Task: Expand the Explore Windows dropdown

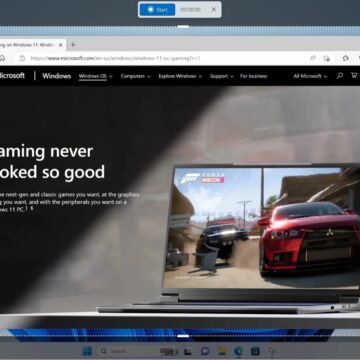Action: coord(180,76)
